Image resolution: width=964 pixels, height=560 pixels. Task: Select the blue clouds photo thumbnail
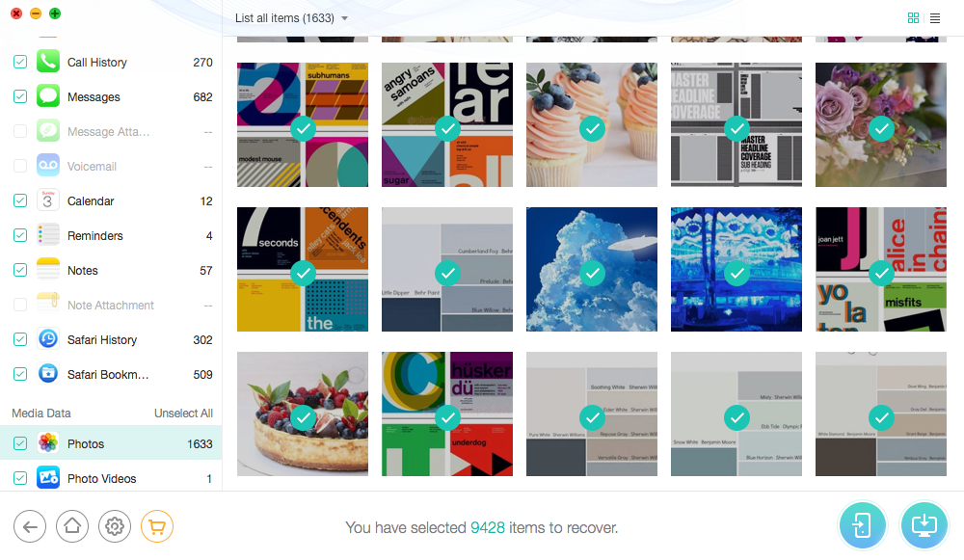(592, 269)
